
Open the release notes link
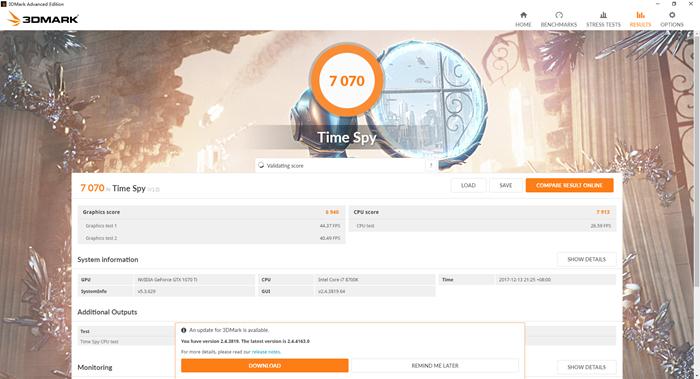point(266,352)
